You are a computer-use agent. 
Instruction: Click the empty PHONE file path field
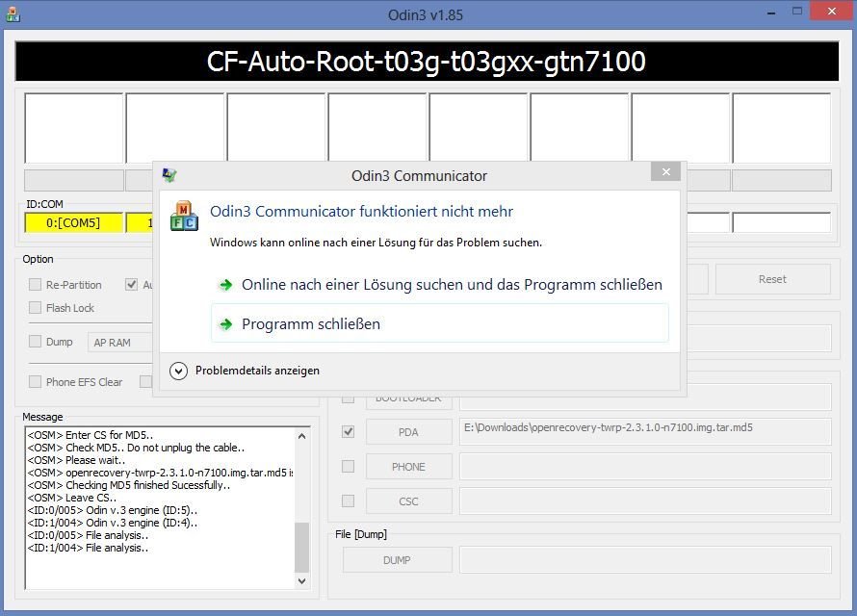pos(645,467)
